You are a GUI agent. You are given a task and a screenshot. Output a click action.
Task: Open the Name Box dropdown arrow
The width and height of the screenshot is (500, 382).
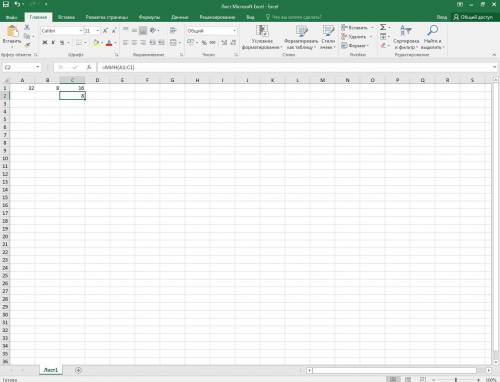click(37, 67)
